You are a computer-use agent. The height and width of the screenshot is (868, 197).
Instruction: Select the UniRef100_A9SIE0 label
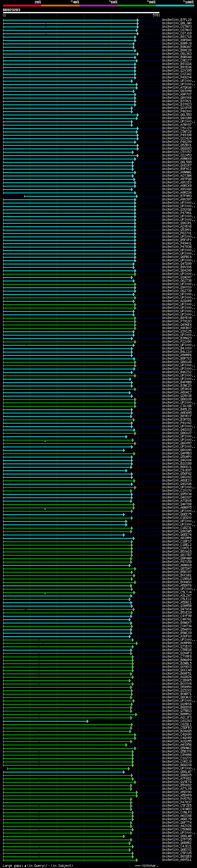pyautogui.click(x=177, y=182)
